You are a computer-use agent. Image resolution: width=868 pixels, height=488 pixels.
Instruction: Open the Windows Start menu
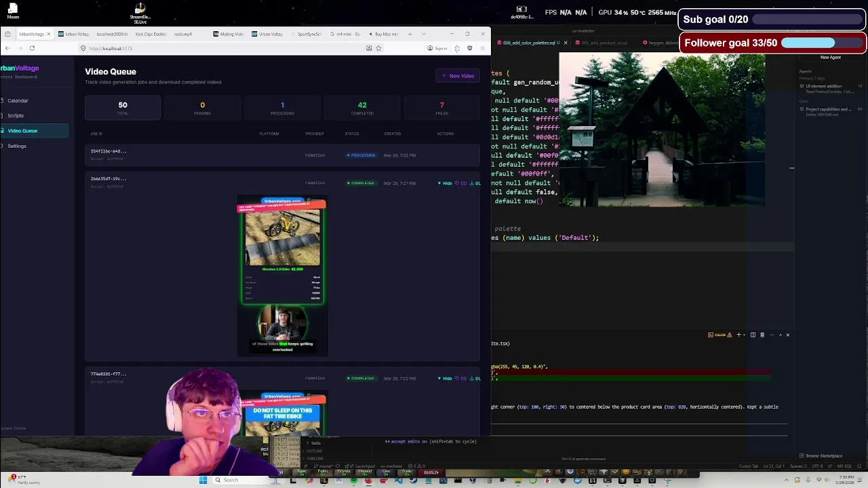[203, 480]
